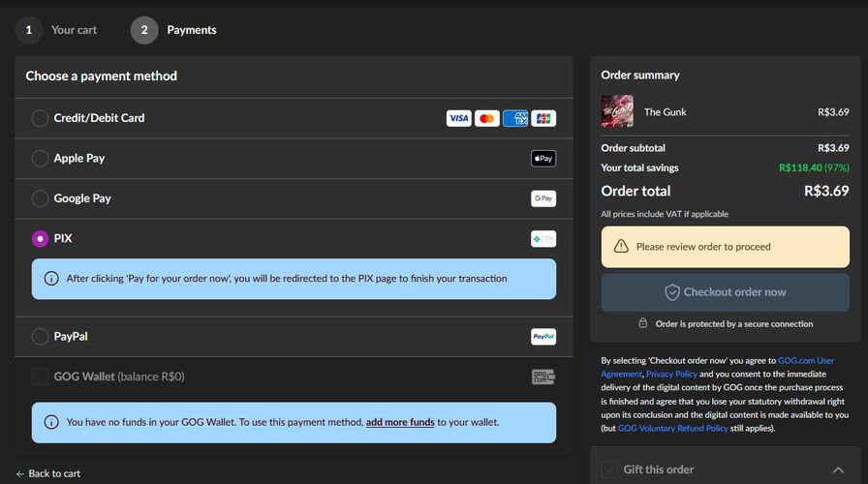Click the GOG Wallet (balance R$0) label
This screenshot has height=484, width=868.
pyautogui.click(x=119, y=377)
